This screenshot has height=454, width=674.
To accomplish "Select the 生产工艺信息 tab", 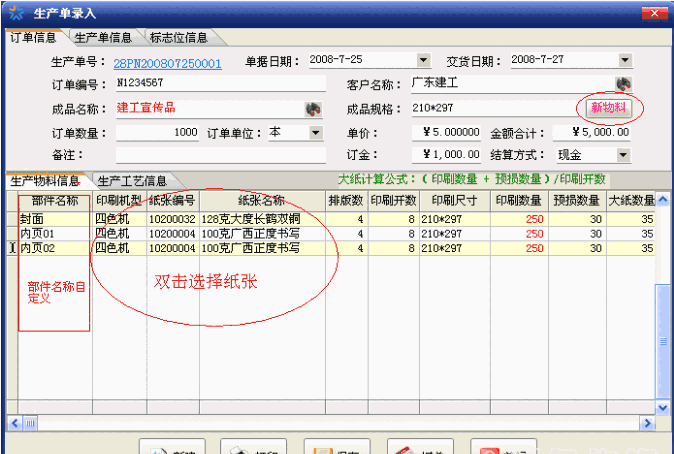I will [132, 181].
